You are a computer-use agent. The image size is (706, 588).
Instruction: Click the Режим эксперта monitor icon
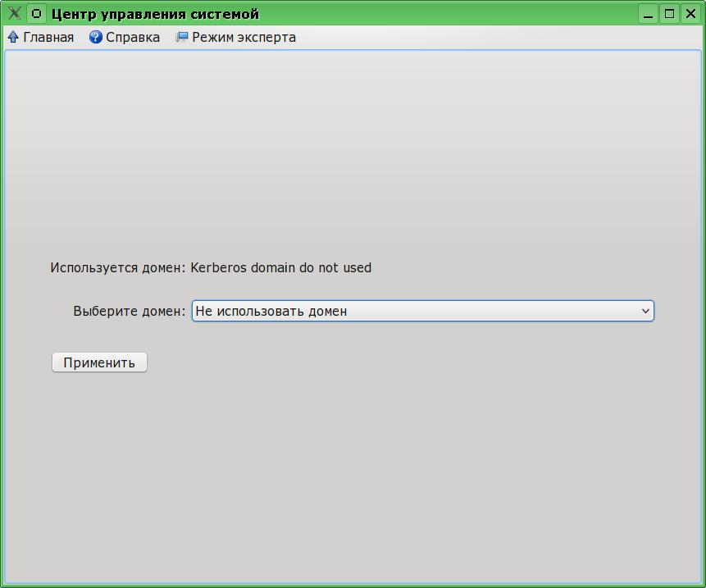(182, 37)
